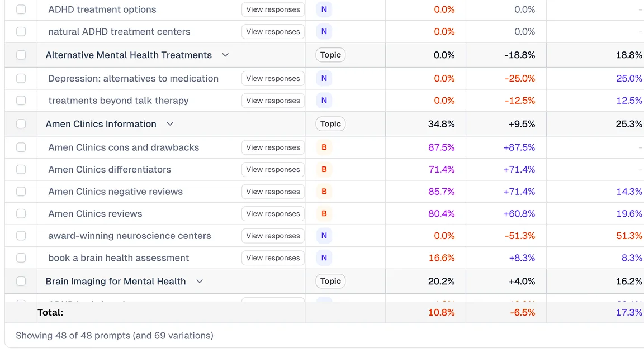Check the box for the ADHD treatment options row
Screen dimensions: 644x353
pos(21,9)
